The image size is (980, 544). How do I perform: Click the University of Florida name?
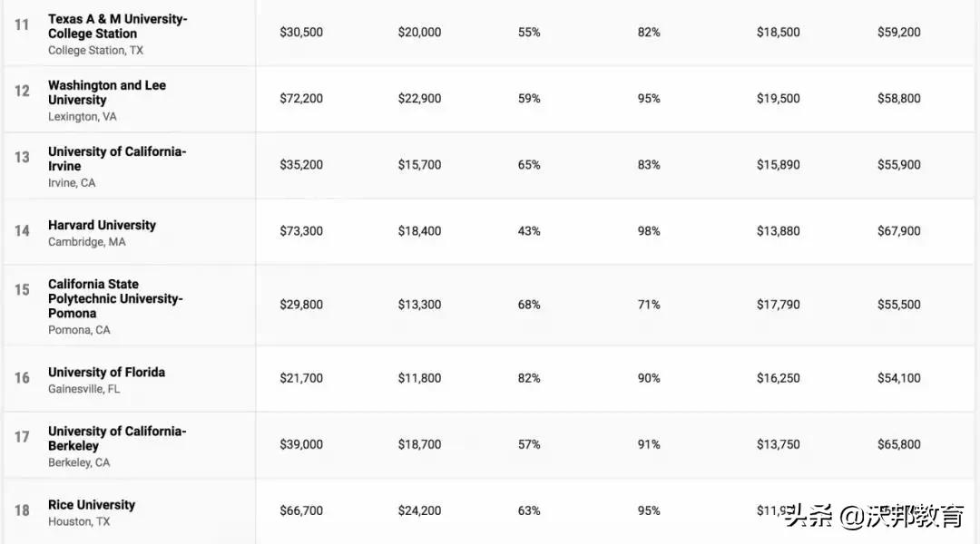(106, 372)
